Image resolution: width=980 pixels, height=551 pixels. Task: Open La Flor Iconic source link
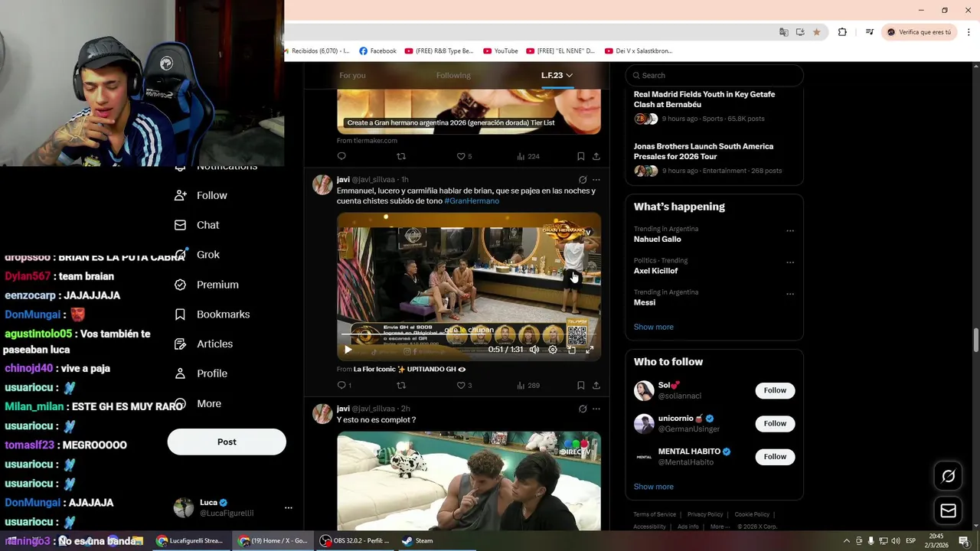tap(410, 369)
